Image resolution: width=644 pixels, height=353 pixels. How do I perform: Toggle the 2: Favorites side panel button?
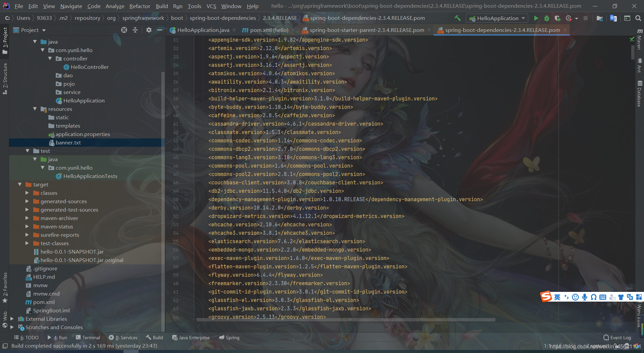pyautogui.click(x=5, y=288)
